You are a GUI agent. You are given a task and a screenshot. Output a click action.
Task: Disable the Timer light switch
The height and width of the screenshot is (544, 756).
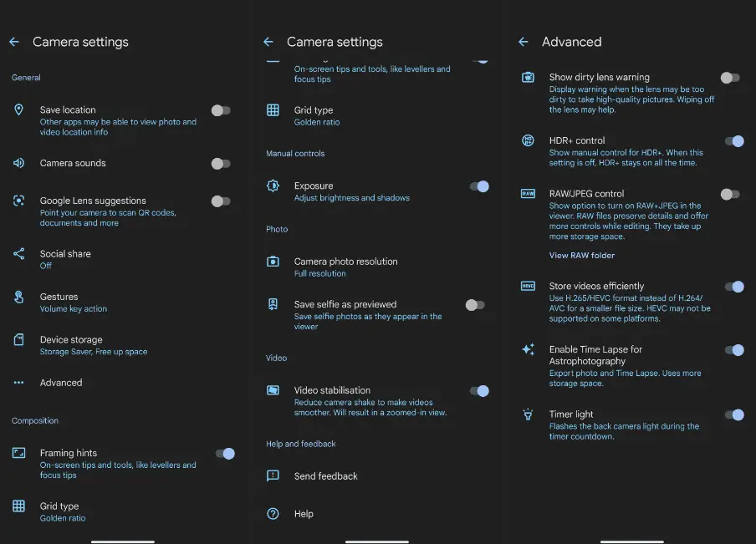pyautogui.click(x=734, y=414)
